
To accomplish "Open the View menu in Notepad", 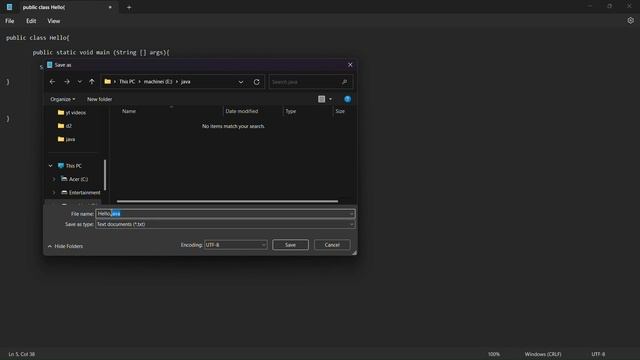I will tap(53, 21).
